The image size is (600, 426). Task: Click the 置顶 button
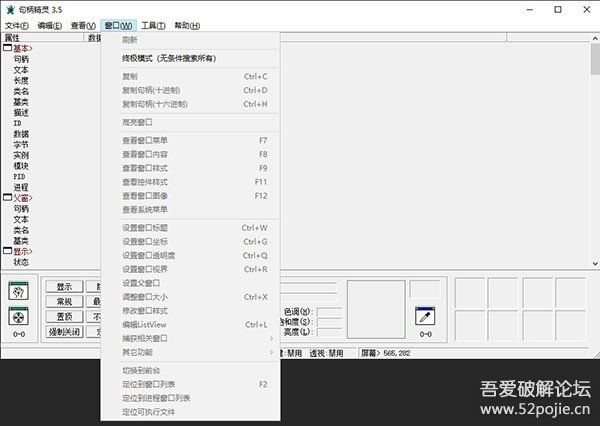(64, 316)
